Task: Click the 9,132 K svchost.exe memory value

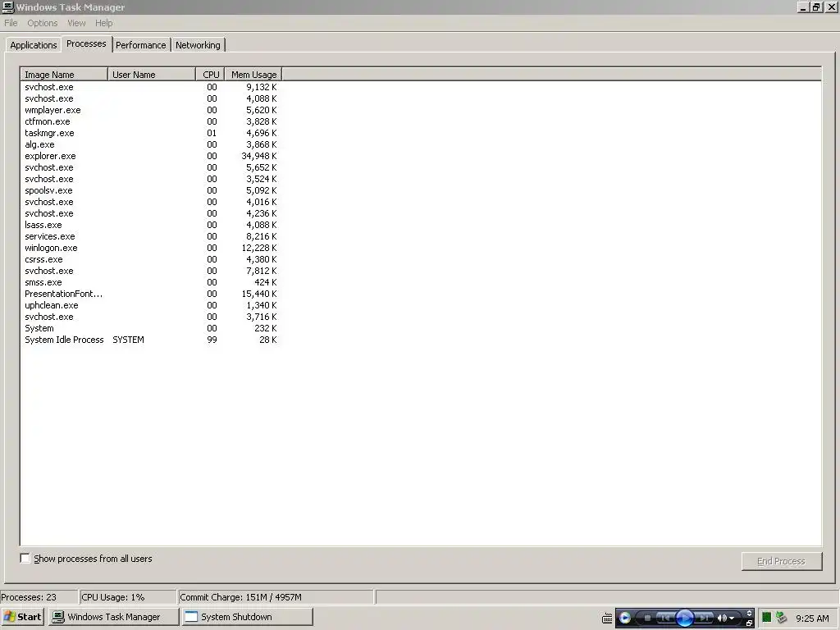Action: click(262, 87)
